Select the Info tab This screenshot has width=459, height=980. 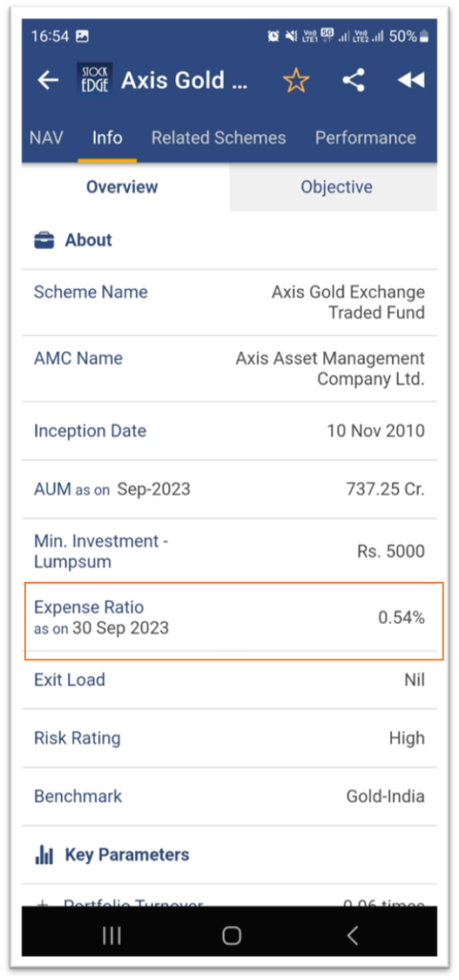tap(107, 138)
